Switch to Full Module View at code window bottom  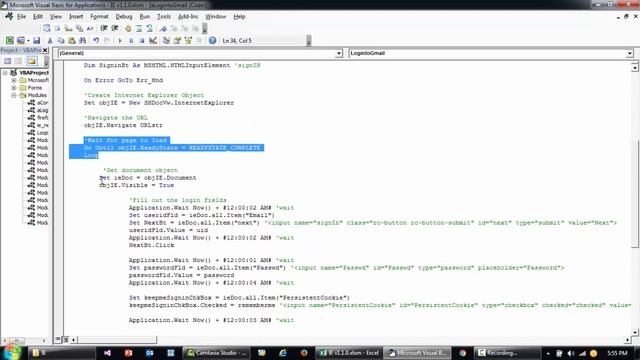pos(65,340)
